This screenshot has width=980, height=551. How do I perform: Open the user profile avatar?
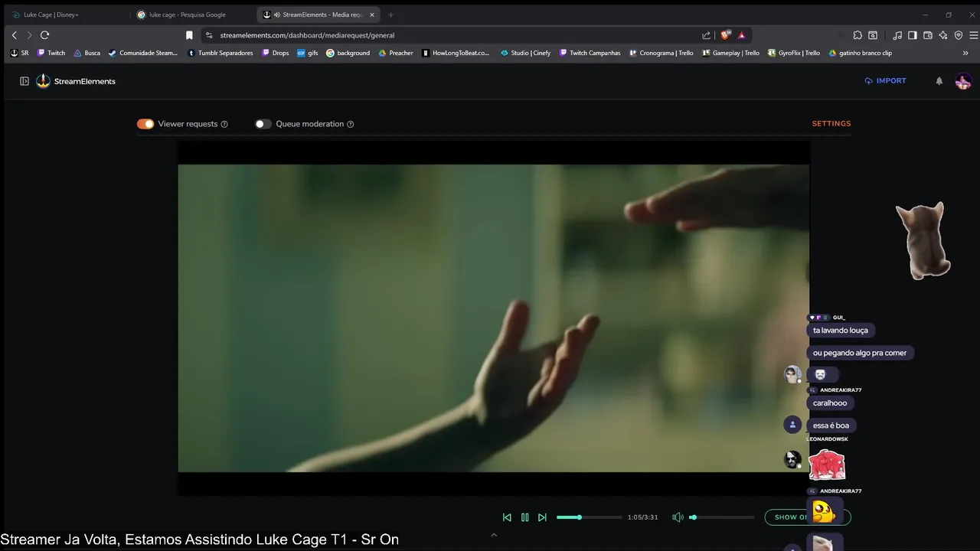click(963, 81)
